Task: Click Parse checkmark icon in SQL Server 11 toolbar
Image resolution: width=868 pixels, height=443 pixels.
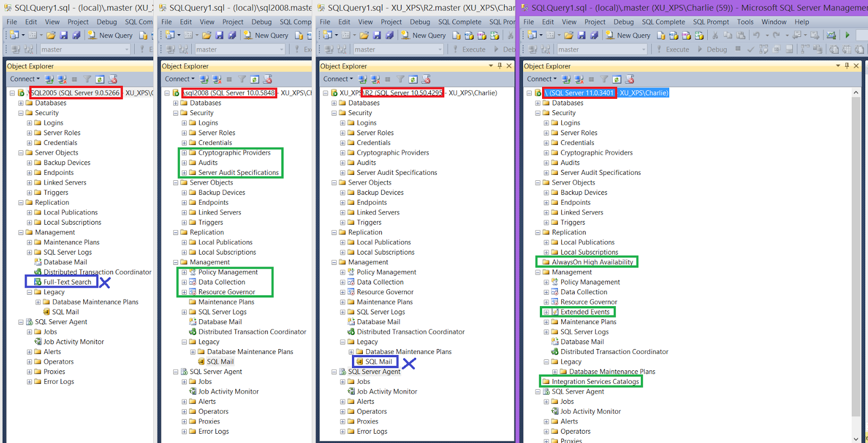Action: [750, 49]
